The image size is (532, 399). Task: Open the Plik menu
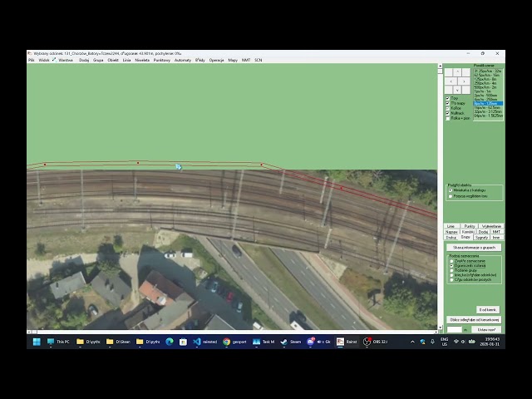pos(32,60)
